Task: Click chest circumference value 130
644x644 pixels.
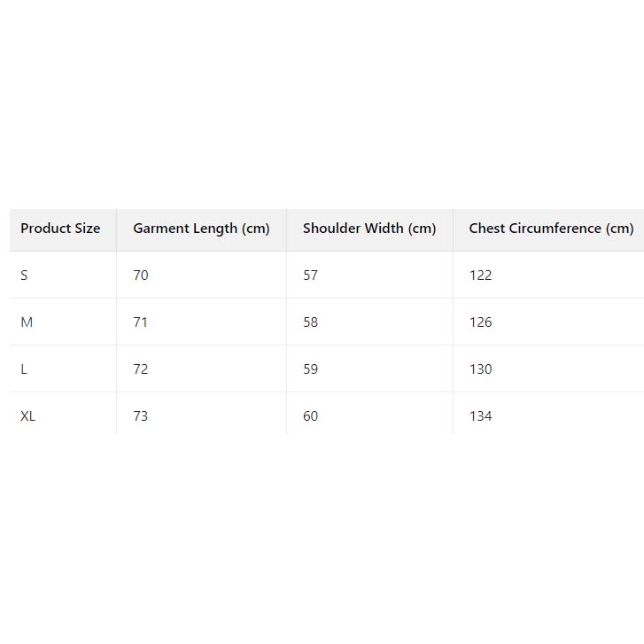Action: coord(480,369)
